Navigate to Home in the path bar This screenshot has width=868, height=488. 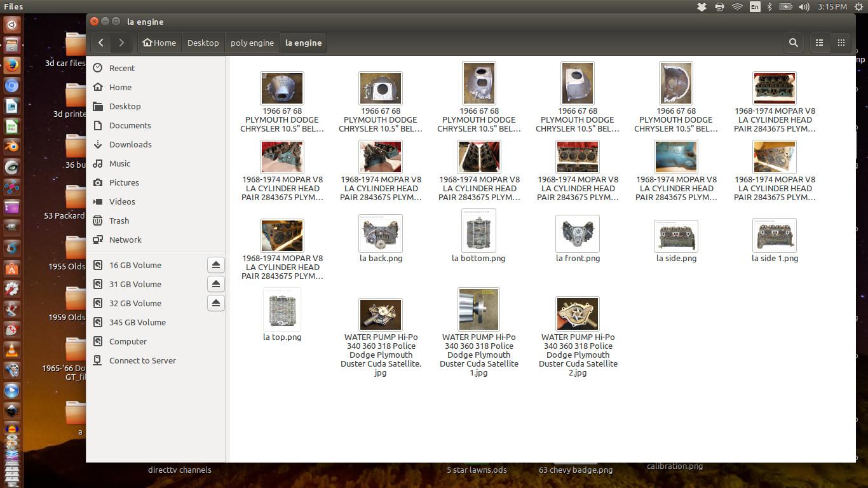(159, 43)
